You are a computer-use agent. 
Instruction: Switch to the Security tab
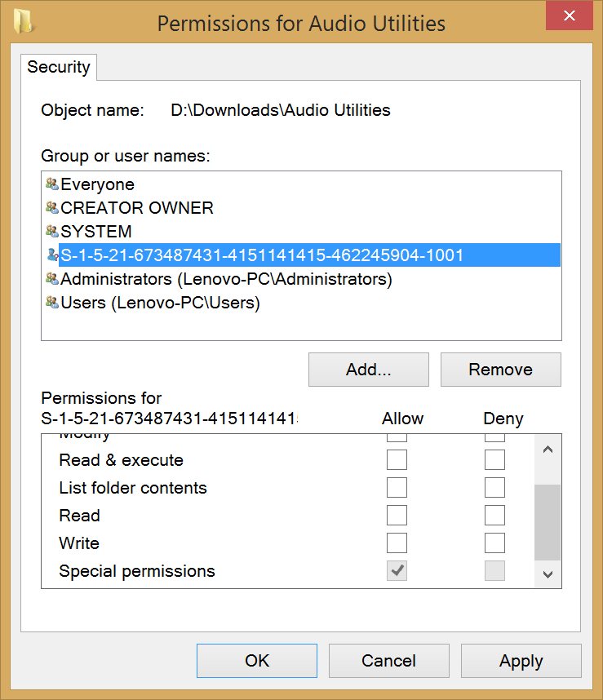point(58,67)
